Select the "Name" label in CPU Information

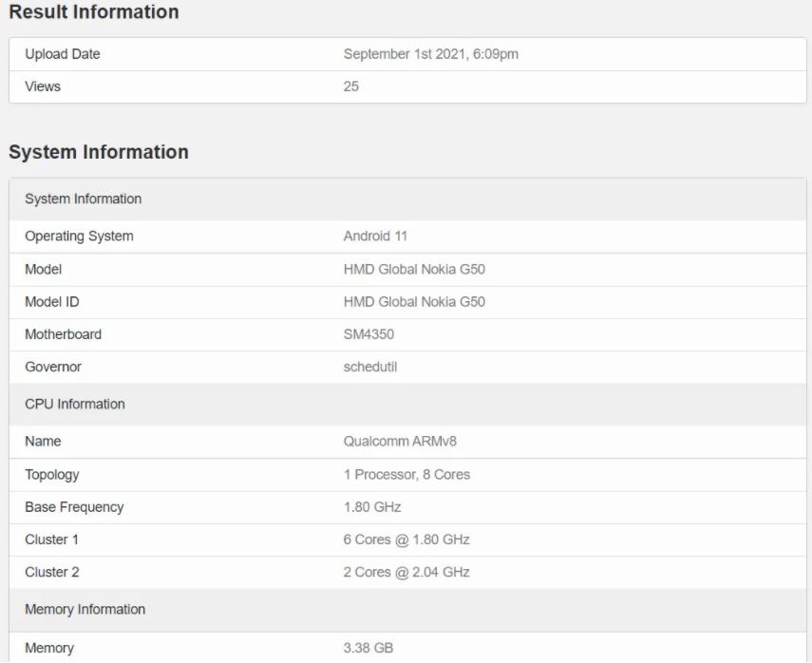click(x=43, y=442)
